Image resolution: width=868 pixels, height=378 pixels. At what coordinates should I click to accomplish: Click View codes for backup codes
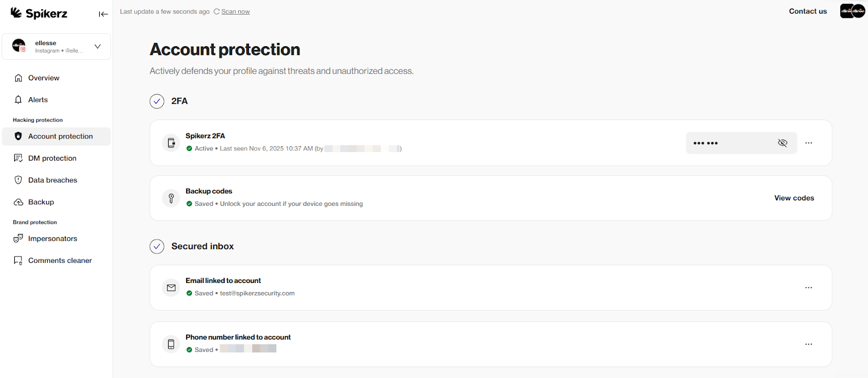[x=794, y=198]
